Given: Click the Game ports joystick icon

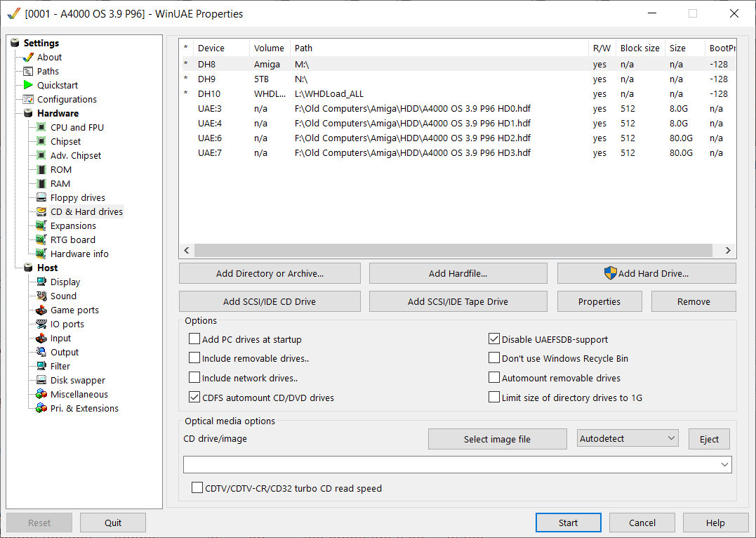Looking at the screenshot, I should pyautogui.click(x=41, y=310).
